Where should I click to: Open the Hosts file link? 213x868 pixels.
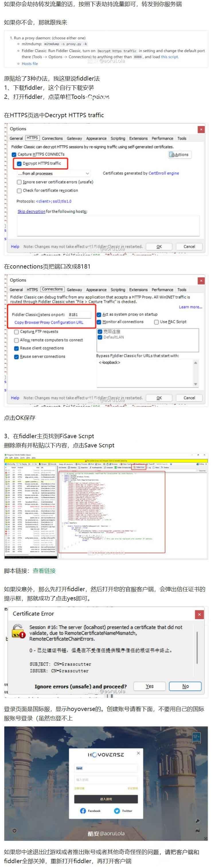click(x=30, y=64)
